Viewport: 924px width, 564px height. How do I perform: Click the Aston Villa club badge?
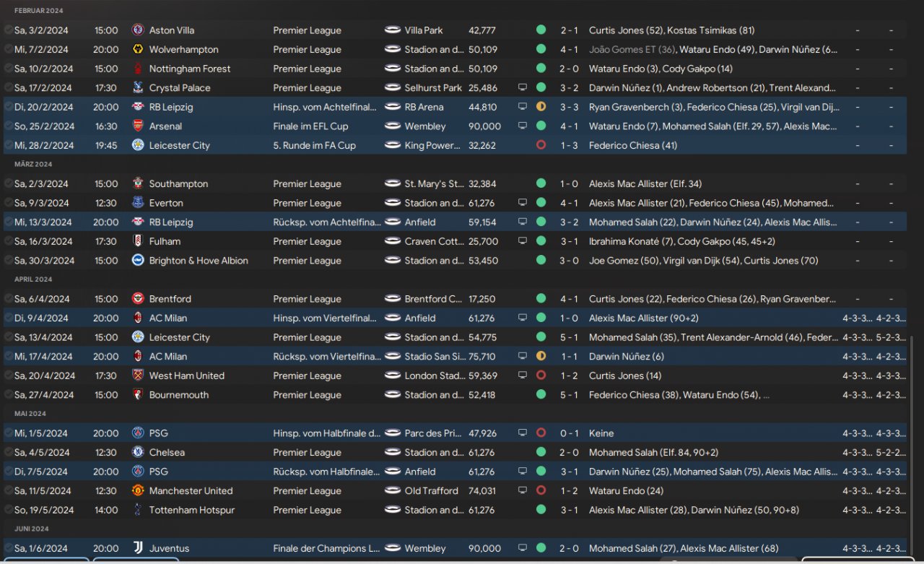(138, 30)
